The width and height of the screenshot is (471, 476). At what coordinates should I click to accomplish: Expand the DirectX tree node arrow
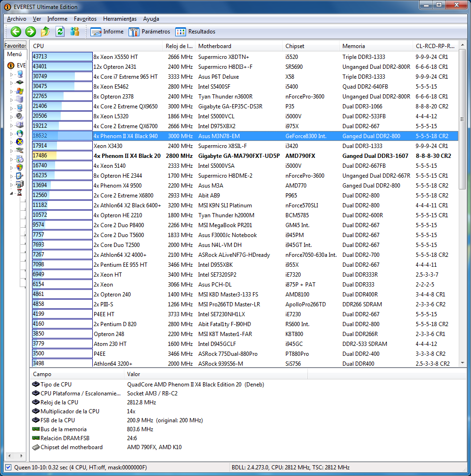pyautogui.click(x=12, y=142)
